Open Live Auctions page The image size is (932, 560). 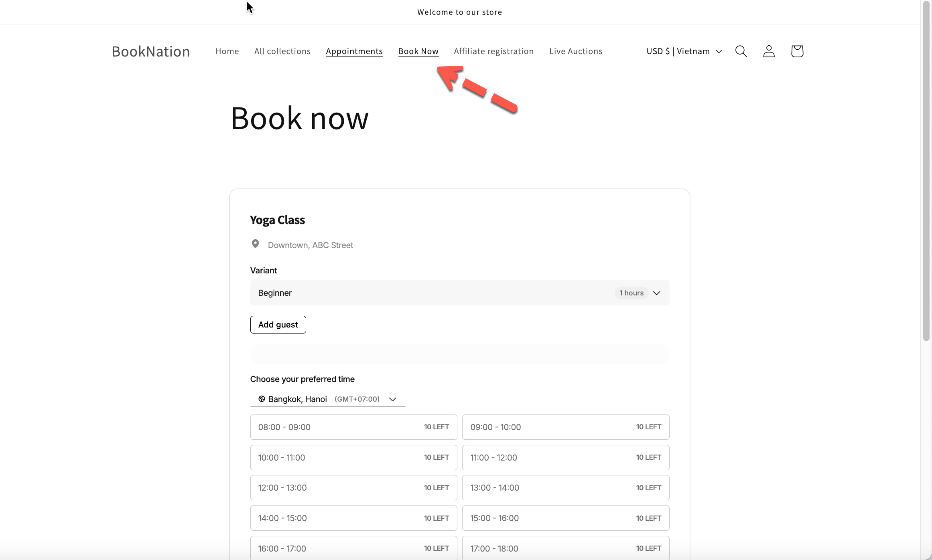click(576, 51)
